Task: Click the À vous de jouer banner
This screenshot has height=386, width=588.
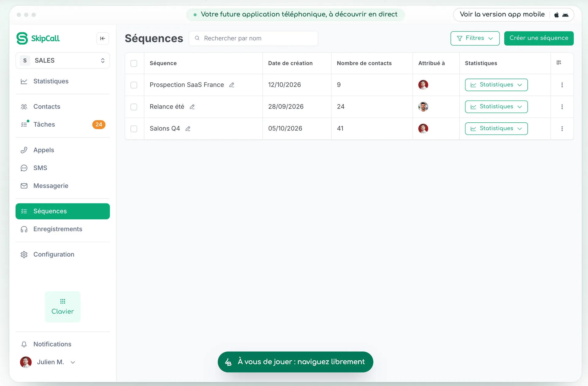Action: (295, 362)
